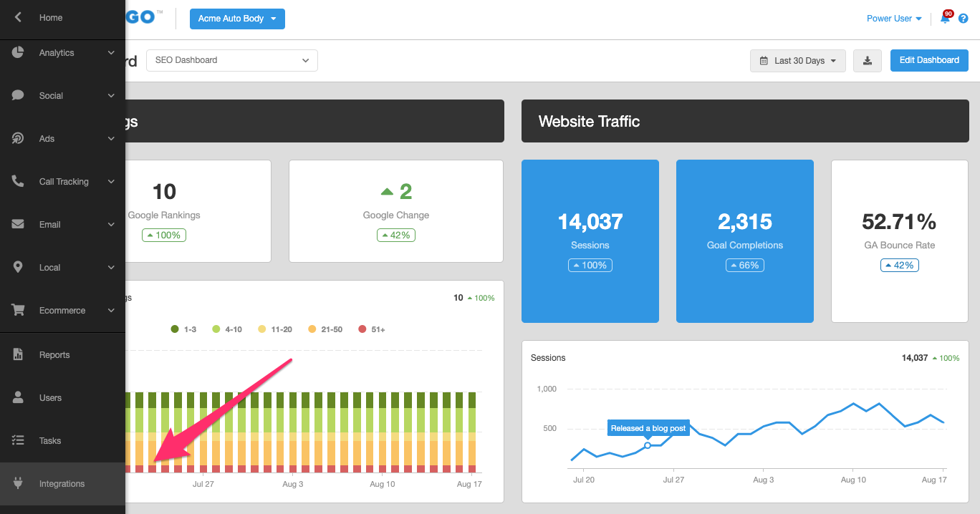This screenshot has width=980, height=514.
Task: Toggle the 51+ ranking legend series
Action: point(372,329)
